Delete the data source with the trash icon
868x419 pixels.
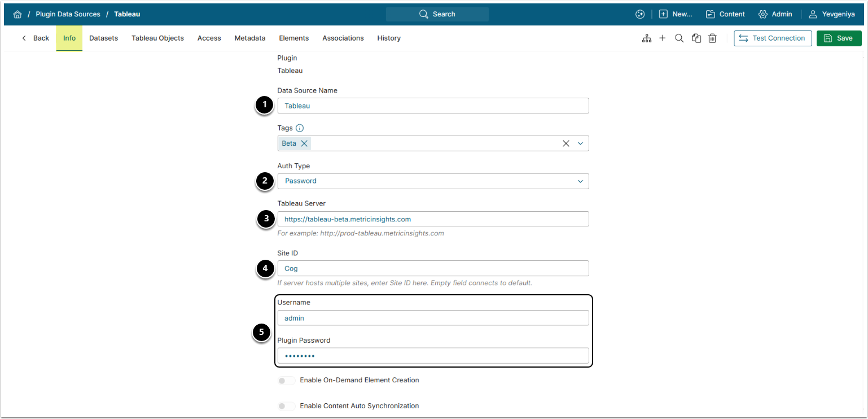tap(713, 38)
